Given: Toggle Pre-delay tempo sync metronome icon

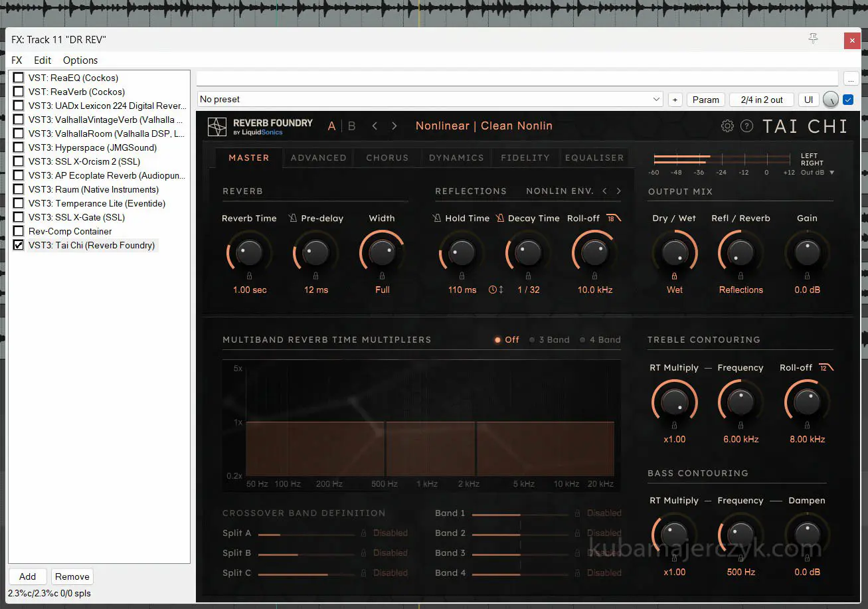Looking at the screenshot, I should click(x=293, y=218).
